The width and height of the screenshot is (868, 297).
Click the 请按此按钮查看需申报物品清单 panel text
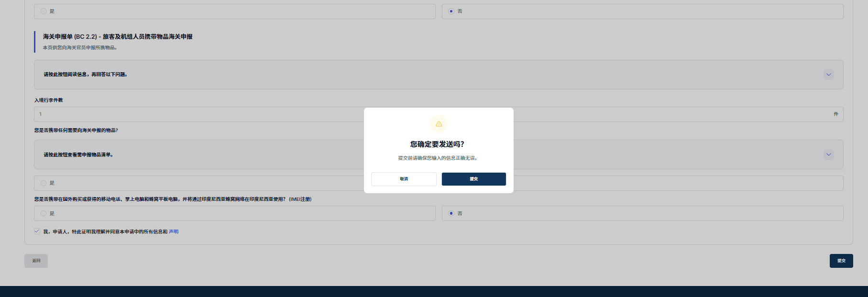[78, 154]
